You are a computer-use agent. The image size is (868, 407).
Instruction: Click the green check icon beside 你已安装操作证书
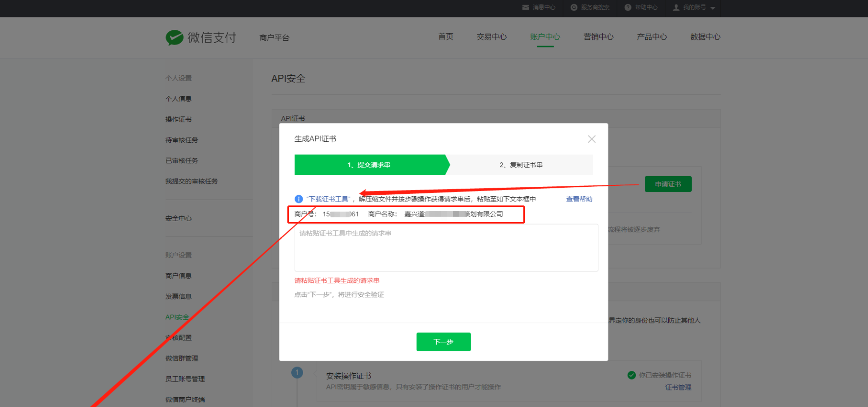tap(632, 375)
